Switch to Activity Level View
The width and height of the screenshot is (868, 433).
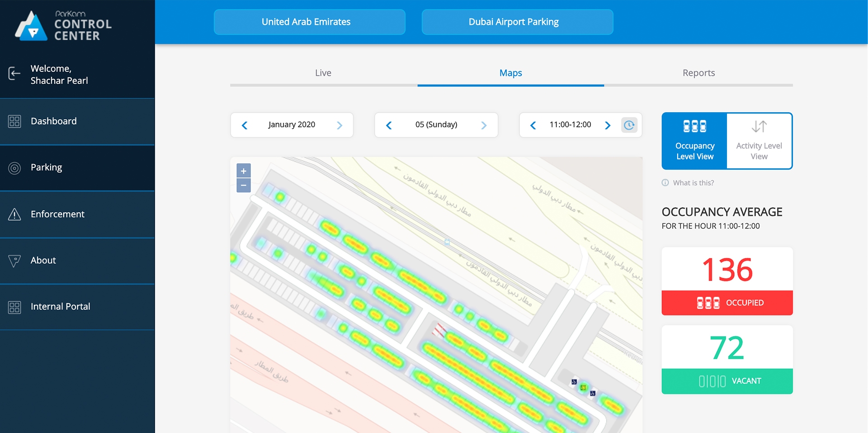click(759, 141)
